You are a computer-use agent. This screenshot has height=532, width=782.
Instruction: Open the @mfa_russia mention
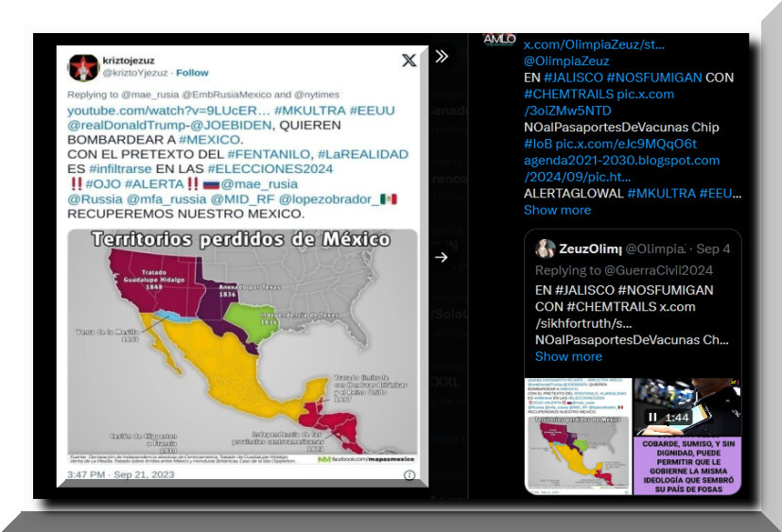166,199
